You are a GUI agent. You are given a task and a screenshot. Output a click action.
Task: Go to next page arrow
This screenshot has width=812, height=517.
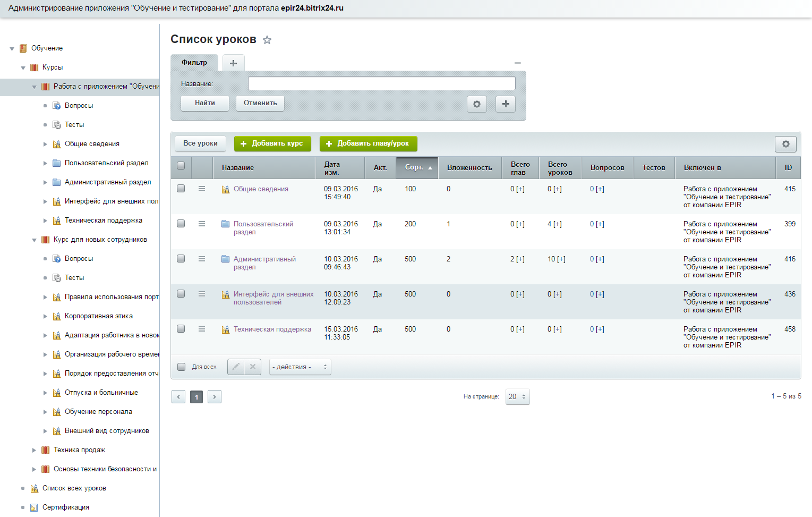215,397
